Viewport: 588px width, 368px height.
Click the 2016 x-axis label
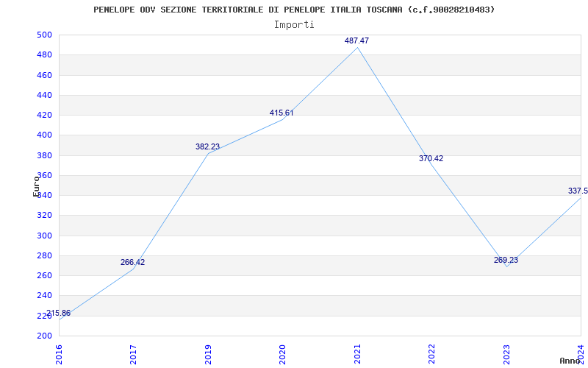(59, 354)
